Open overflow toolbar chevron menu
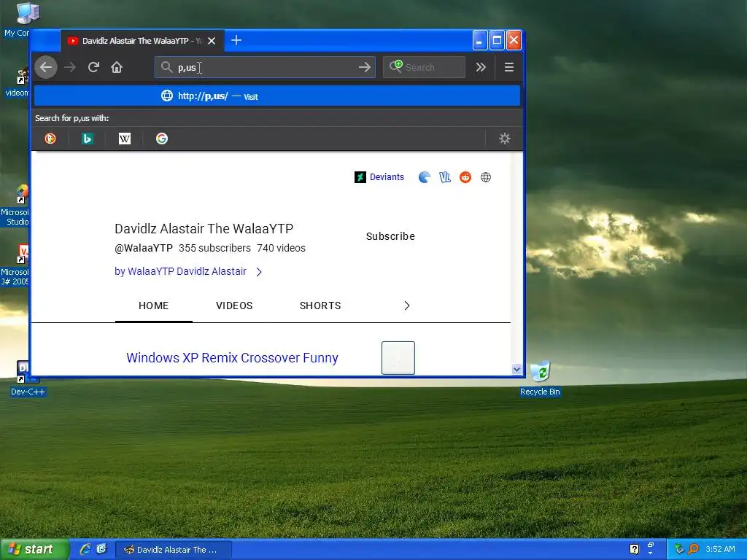747x560 pixels. point(481,67)
